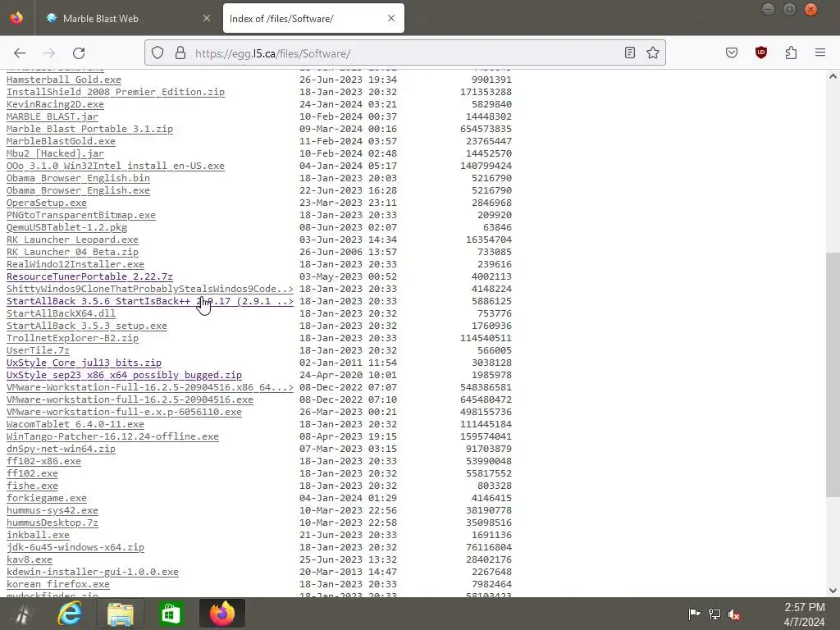Click WacomTablet_6.4.0-11.exe link

(x=75, y=425)
